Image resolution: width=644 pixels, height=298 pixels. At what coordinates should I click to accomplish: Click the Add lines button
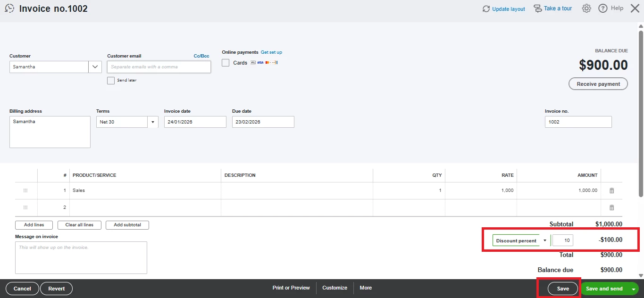tap(34, 225)
